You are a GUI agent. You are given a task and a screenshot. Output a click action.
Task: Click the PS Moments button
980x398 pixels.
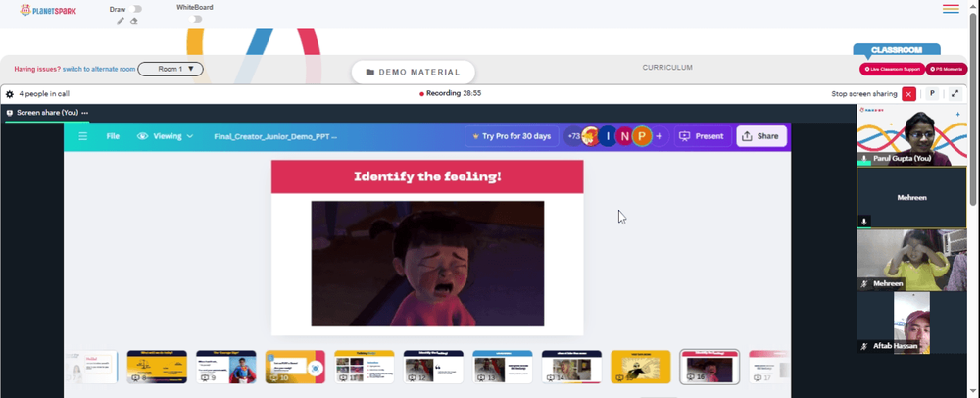[x=947, y=69]
